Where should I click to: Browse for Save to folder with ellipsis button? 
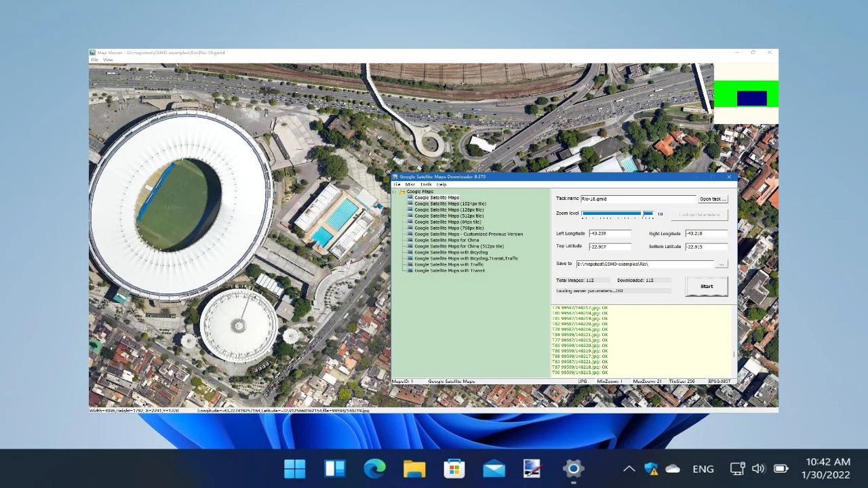coord(722,264)
